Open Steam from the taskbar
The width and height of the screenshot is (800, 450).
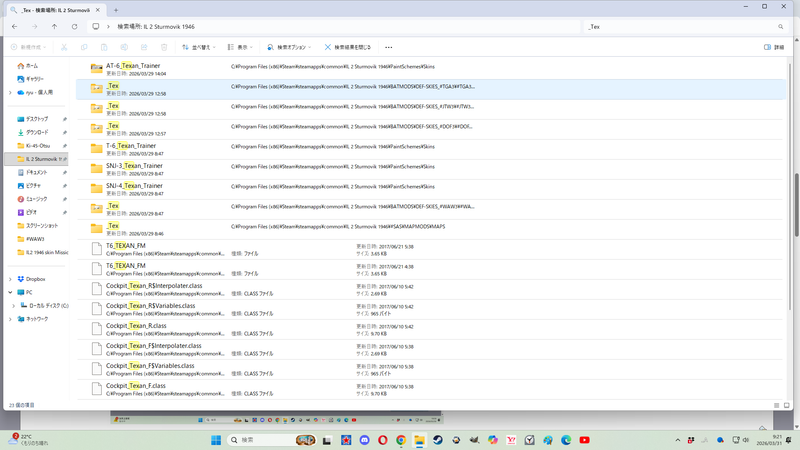pos(438,440)
